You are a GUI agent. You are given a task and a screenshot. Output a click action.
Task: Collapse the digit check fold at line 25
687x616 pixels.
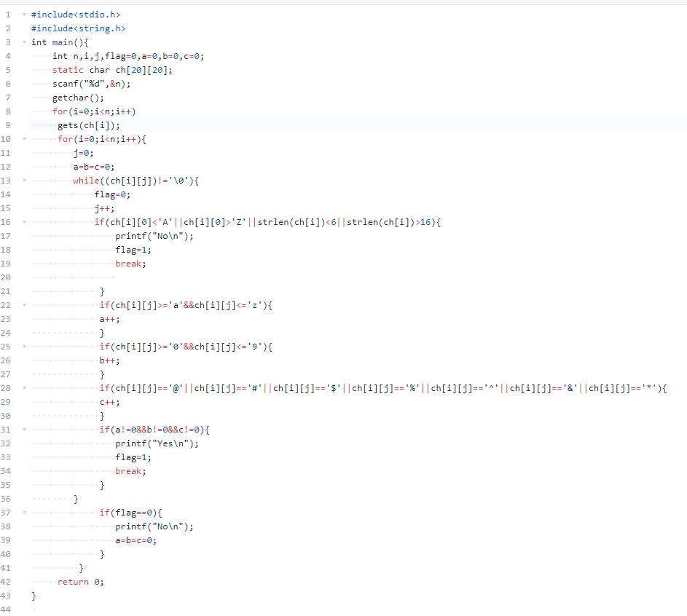pyautogui.click(x=25, y=347)
